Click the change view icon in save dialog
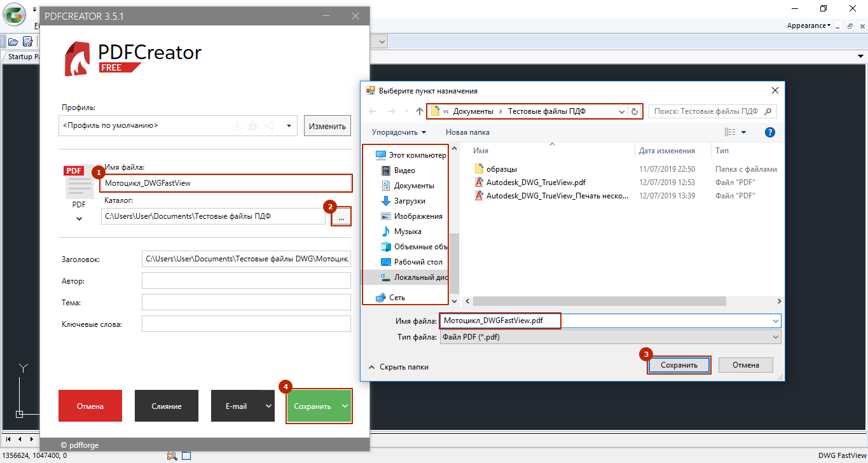This screenshot has height=463, width=868. click(730, 132)
